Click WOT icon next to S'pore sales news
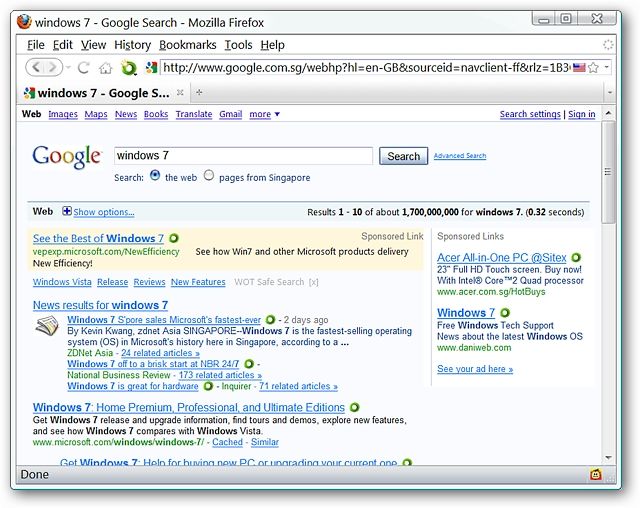Image resolution: width=640 pixels, height=508 pixels. (270, 319)
